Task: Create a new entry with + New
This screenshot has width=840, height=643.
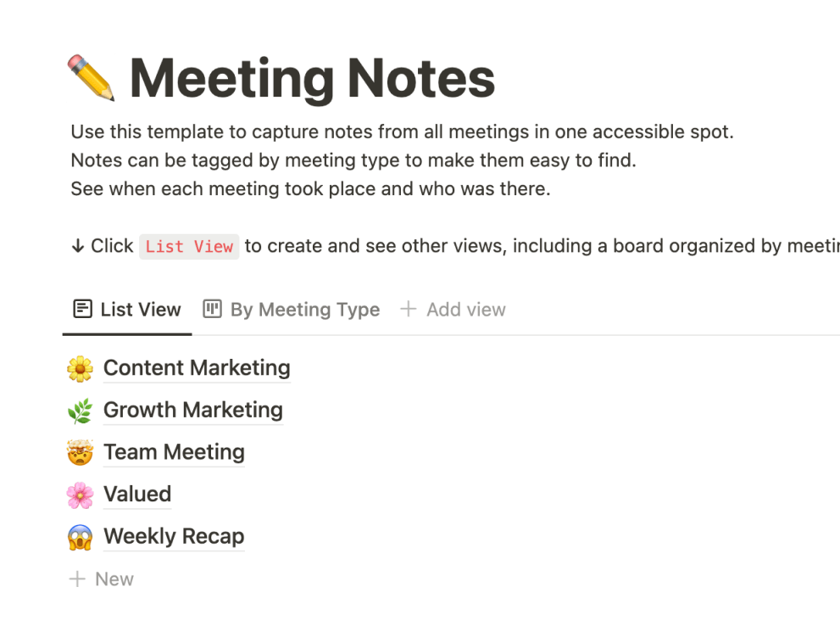Action: (102, 579)
